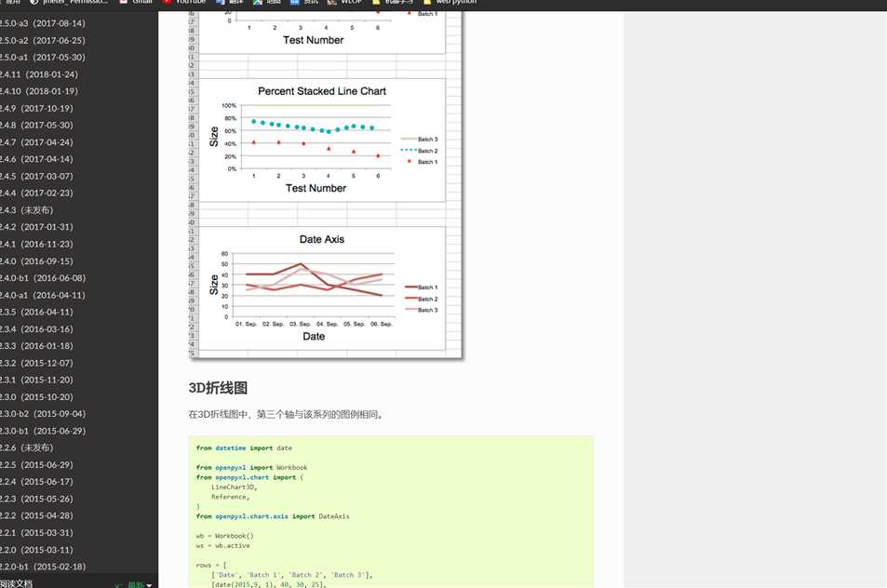Select 2.4.0 (2016-09-15) in sidebar

pos(36,261)
